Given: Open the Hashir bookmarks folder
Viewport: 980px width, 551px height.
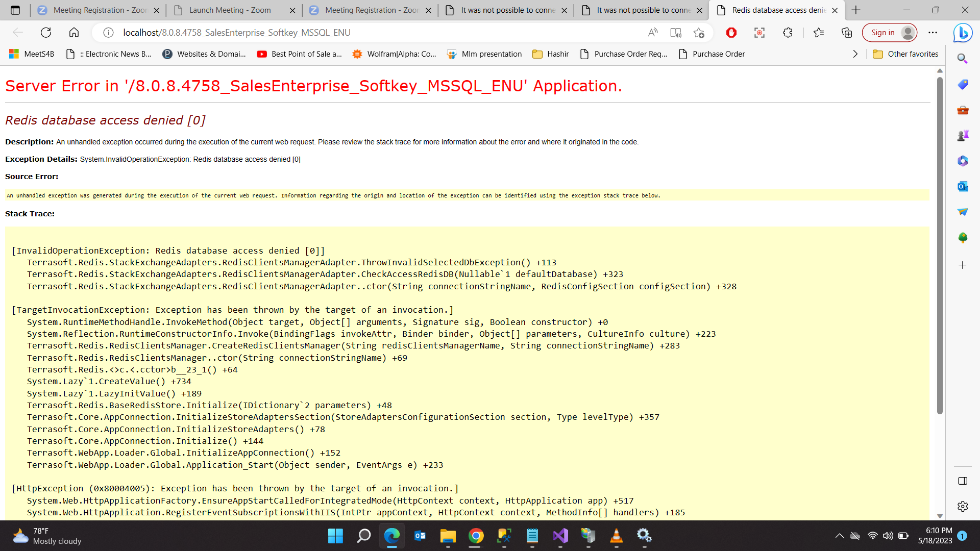Looking at the screenshot, I should pos(551,54).
